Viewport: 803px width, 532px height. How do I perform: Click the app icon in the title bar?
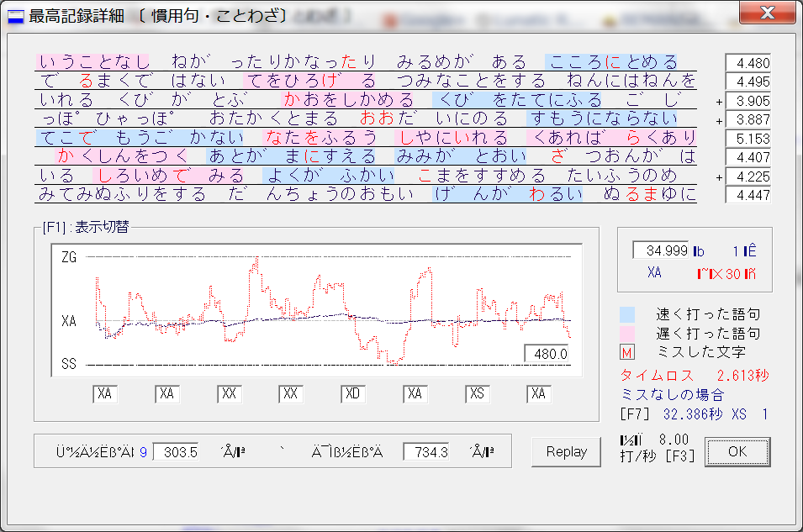click(x=16, y=15)
